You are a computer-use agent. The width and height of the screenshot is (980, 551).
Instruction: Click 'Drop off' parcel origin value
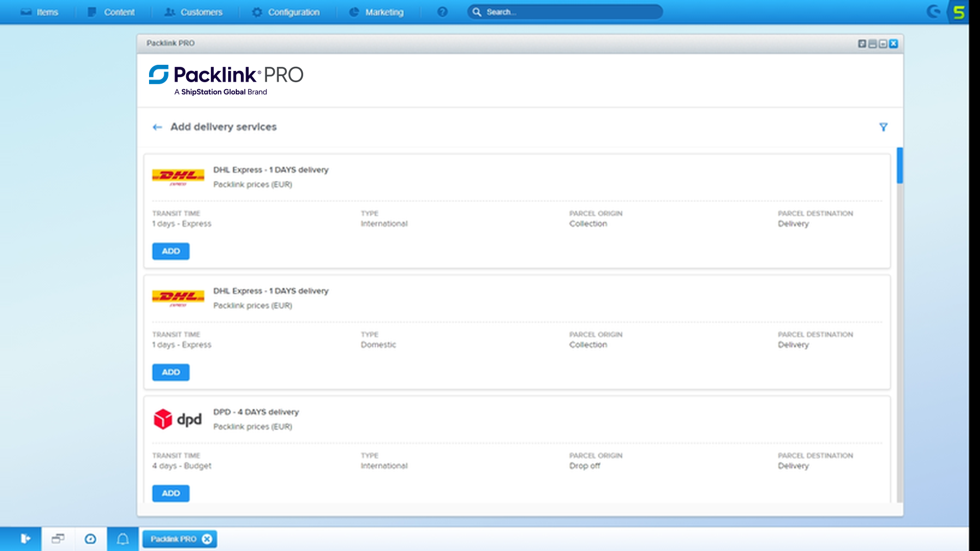pyautogui.click(x=585, y=466)
